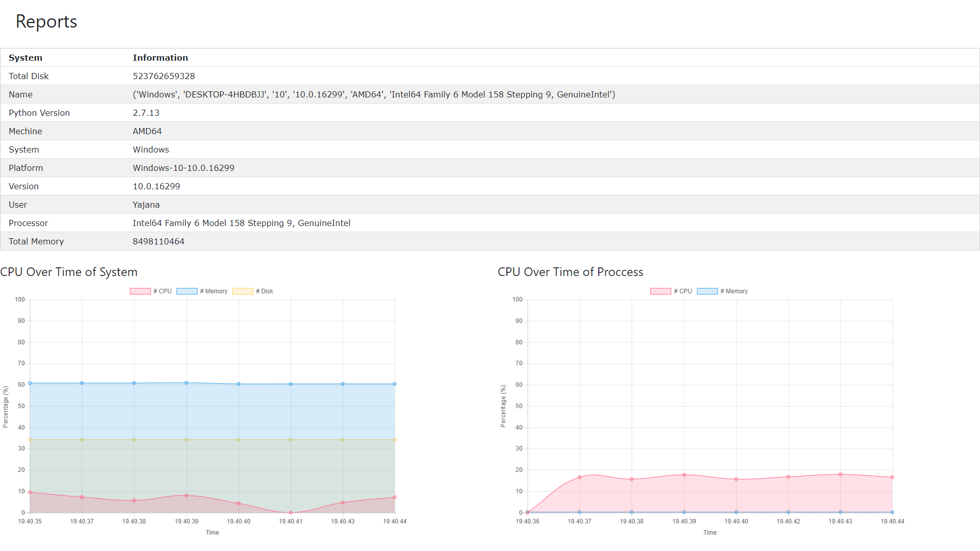Click Proccess chart CPU point at 19.40.39
This screenshot has width=980, height=551.
click(684, 475)
